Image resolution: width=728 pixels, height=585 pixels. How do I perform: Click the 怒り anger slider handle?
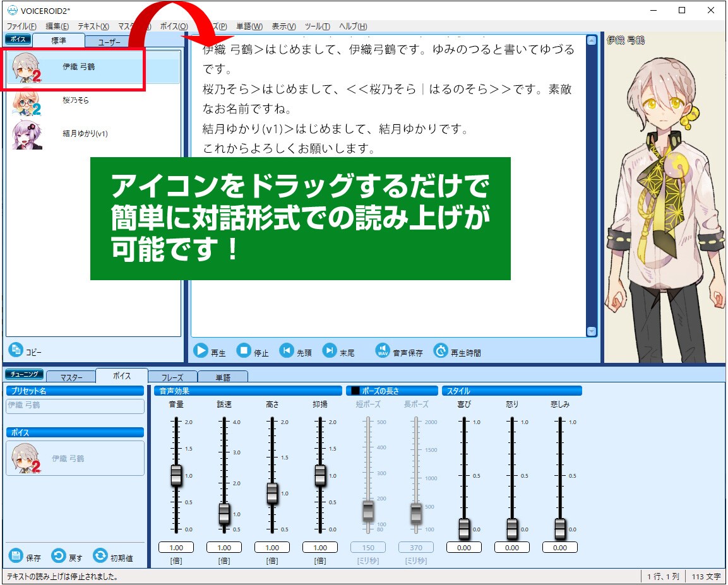pyautogui.click(x=511, y=529)
